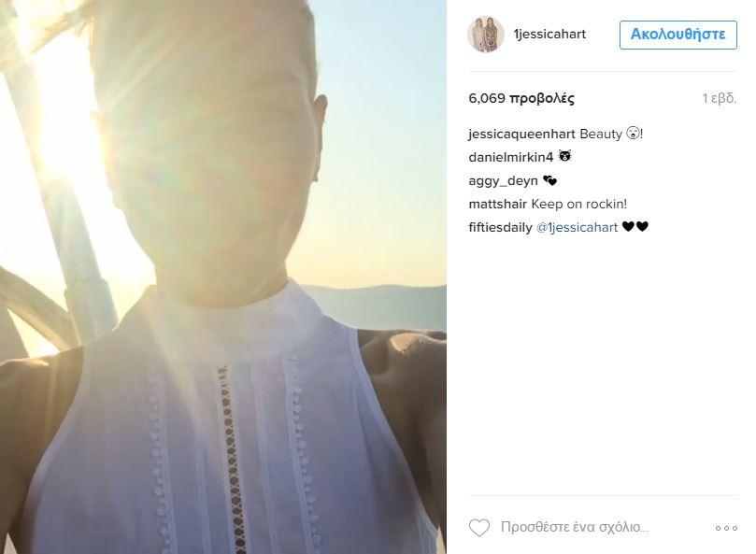Viewport: 756px width, 554px height.
Task: Click the 1 εβδ. post timestamp
Action: pos(719,98)
